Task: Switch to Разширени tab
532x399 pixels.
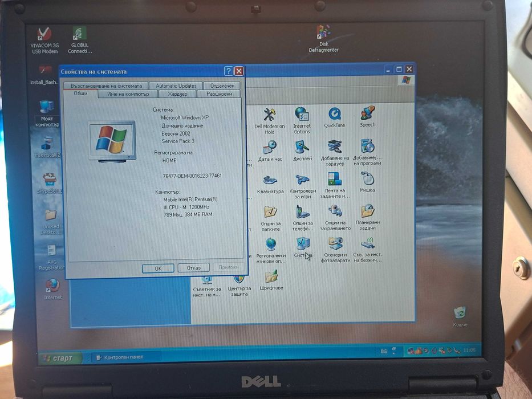Action: 219,94
